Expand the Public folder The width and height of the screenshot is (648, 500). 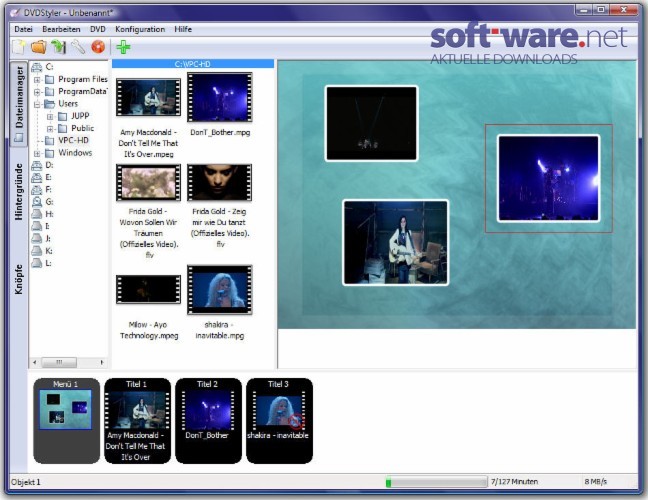[50, 129]
